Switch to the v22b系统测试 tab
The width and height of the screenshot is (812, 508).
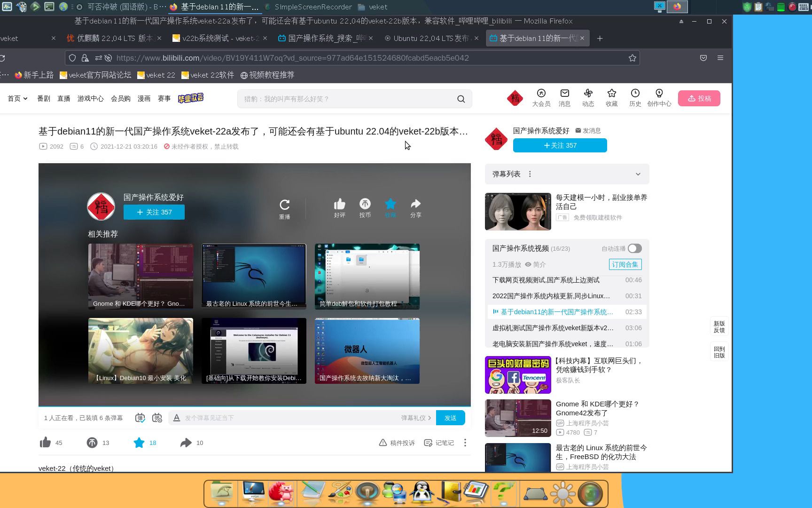pyautogui.click(x=220, y=39)
